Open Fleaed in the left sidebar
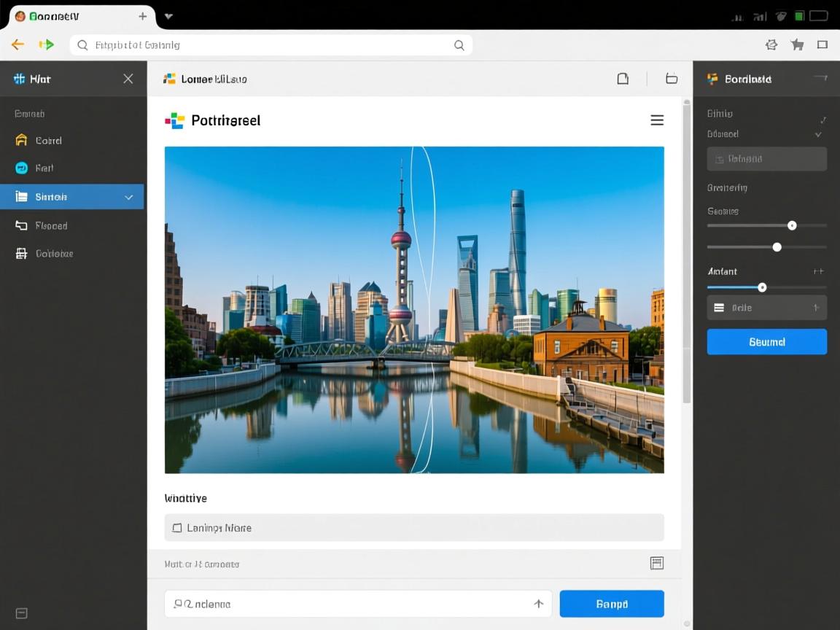 pos(51,226)
